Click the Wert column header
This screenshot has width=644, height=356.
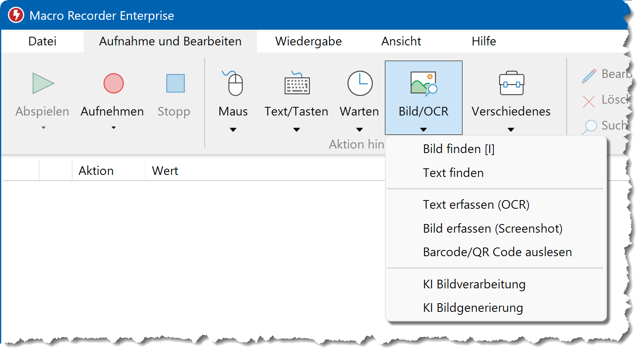(165, 171)
